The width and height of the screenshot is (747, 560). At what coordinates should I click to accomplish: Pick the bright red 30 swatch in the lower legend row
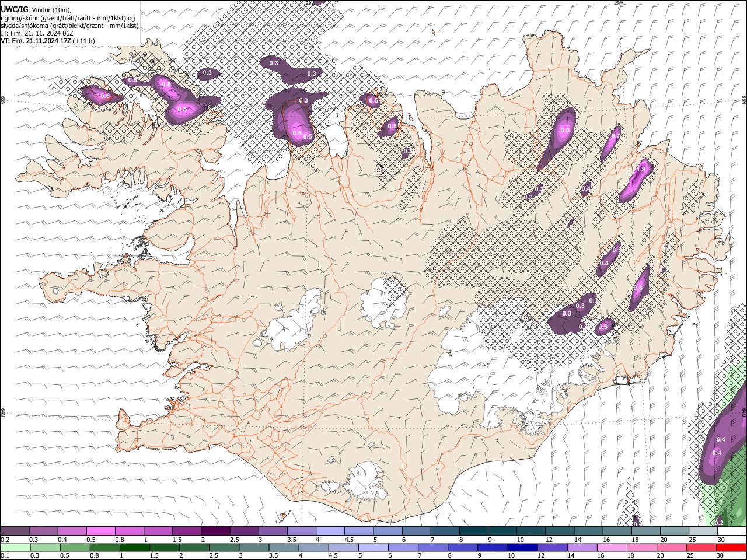coord(731,547)
